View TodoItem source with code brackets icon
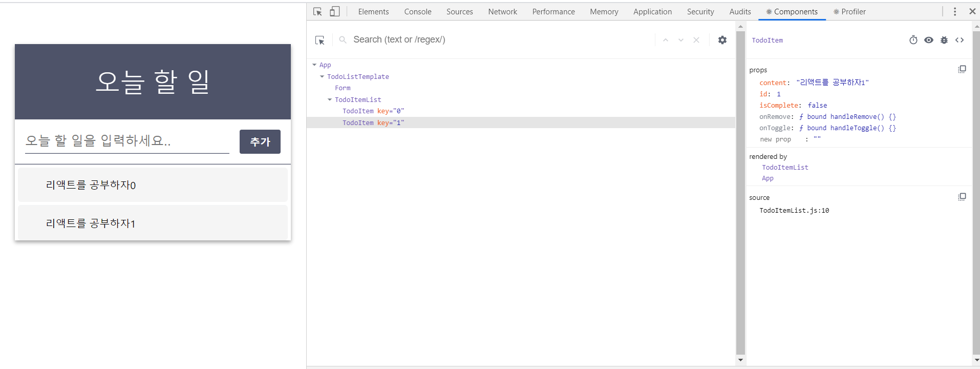The height and width of the screenshot is (369, 980). click(960, 40)
